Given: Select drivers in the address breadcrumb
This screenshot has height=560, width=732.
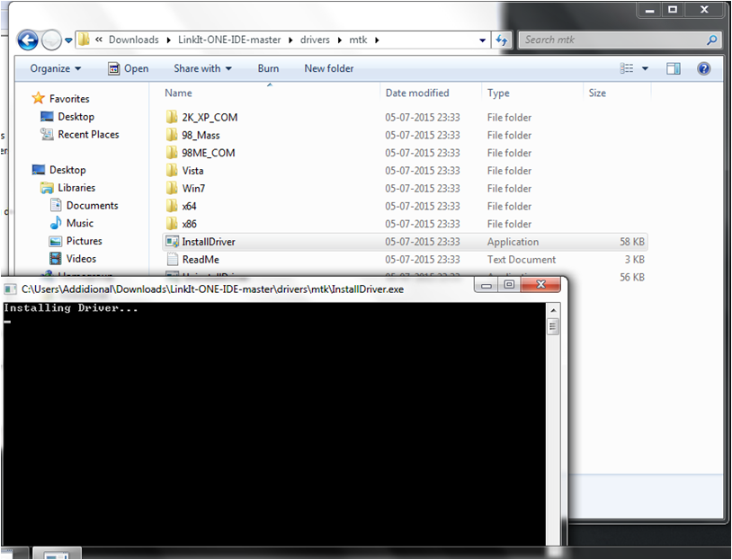Looking at the screenshot, I should 315,40.
